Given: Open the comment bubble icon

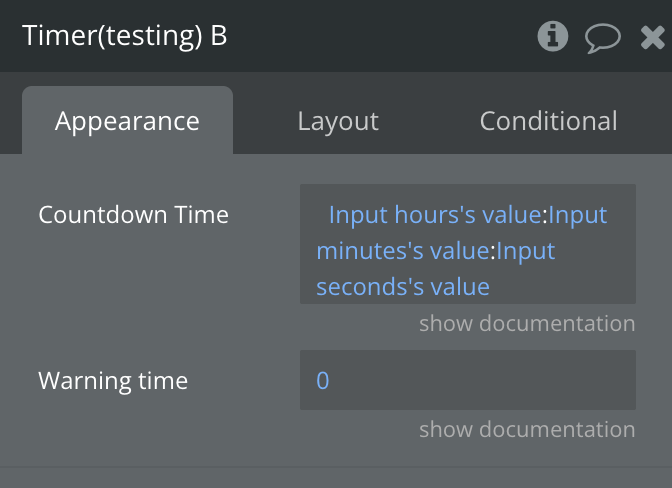Looking at the screenshot, I should pos(602,38).
